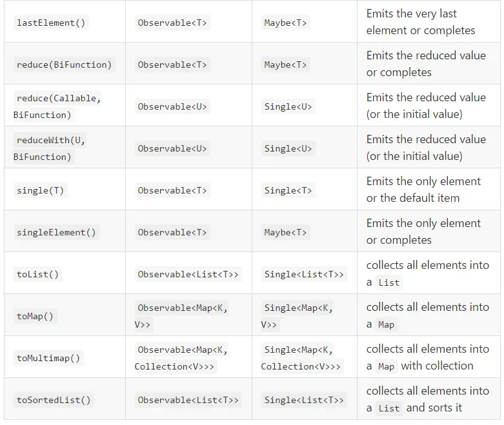Select the reduce(BiFunction) operator cell
The height and width of the screenshot is (425, 504).
click(x=65, y=64)
